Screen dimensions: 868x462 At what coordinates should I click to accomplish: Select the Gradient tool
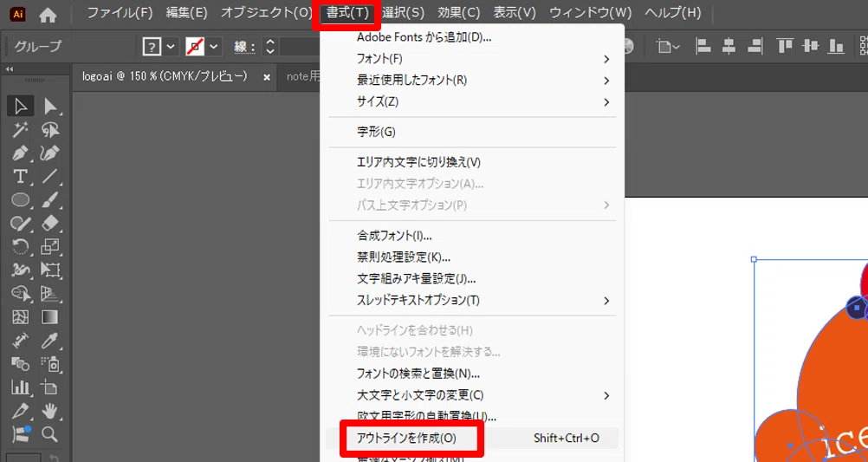click(50, 317)
